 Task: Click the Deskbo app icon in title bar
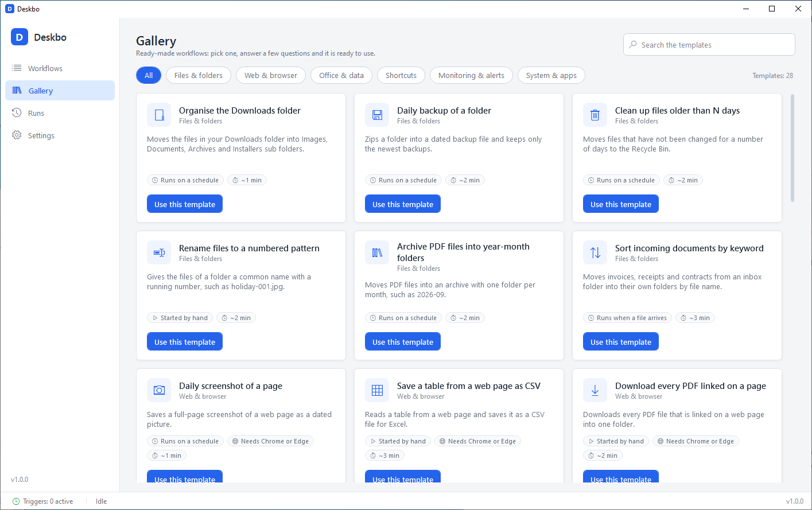tap(9, 9)
